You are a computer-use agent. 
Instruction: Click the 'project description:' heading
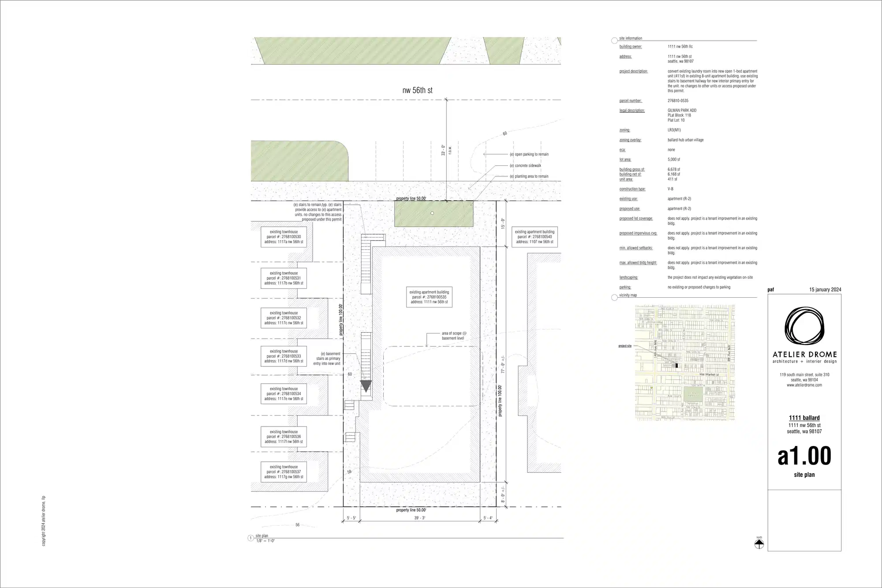coord(634,71)
